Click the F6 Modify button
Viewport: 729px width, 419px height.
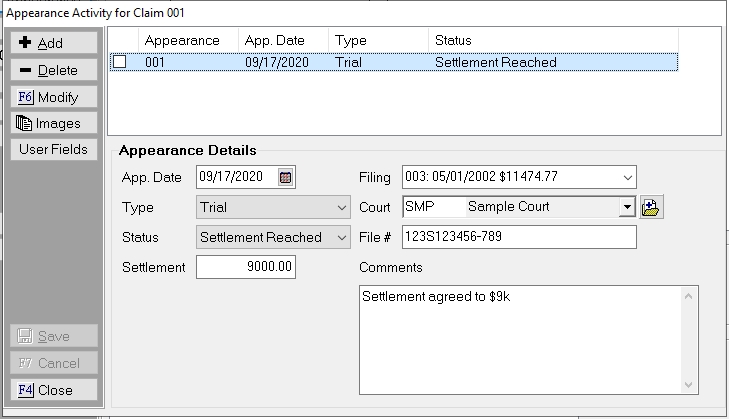(x=54, y=97)
